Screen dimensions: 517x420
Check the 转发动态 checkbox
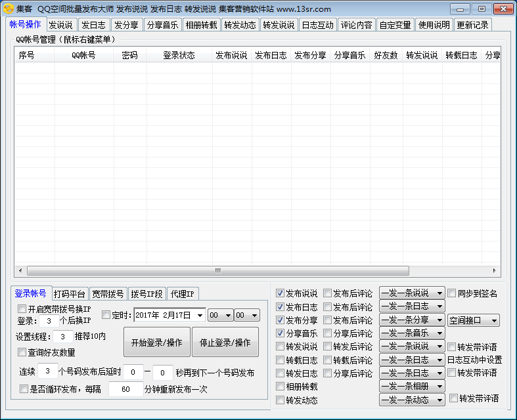tap(280, 400)
